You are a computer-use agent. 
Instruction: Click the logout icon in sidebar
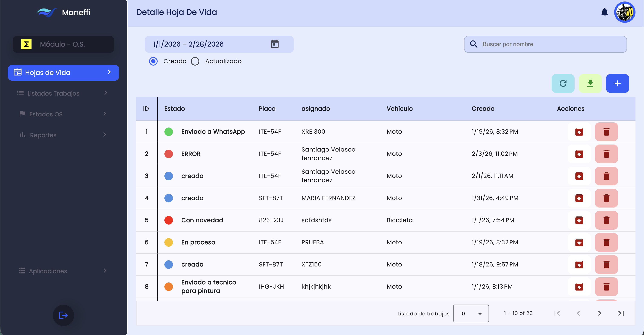coord(63,315)
